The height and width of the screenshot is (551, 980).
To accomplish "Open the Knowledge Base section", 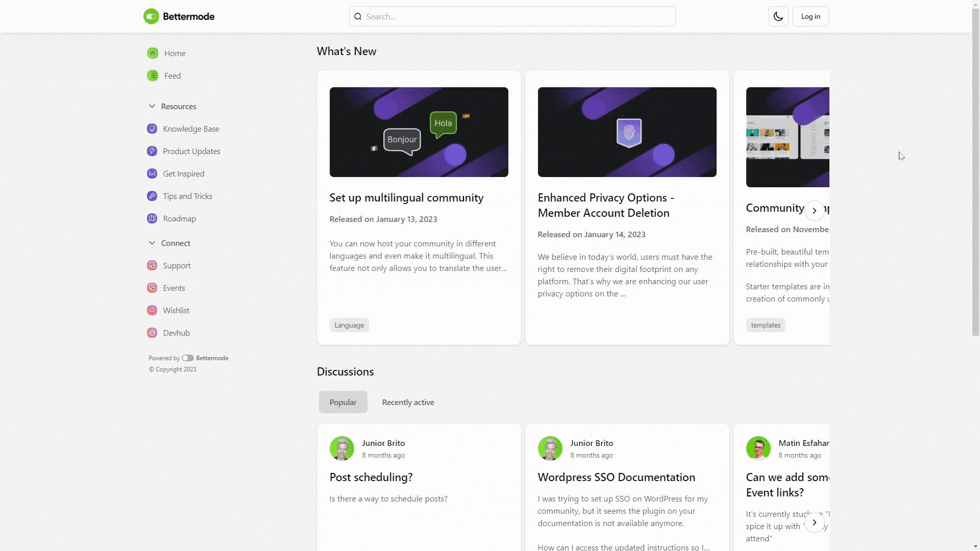I will [x=190, y=129].
